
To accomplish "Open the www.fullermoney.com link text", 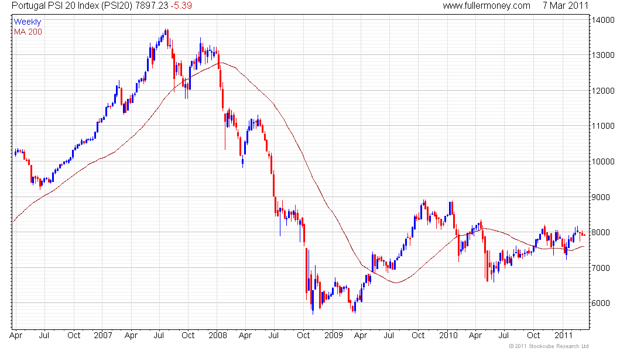I will pos(487,6).
